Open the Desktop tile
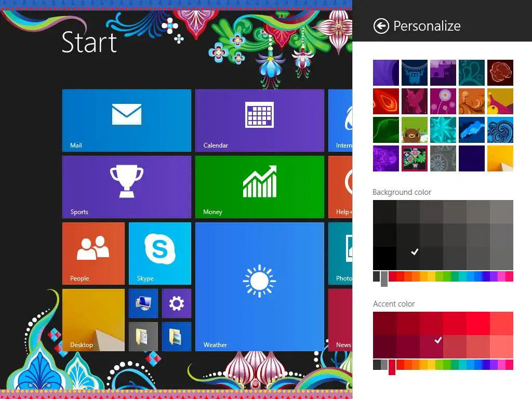Viewport: 532px width, 399px height. pyautogui.click(x=94, y=320)
